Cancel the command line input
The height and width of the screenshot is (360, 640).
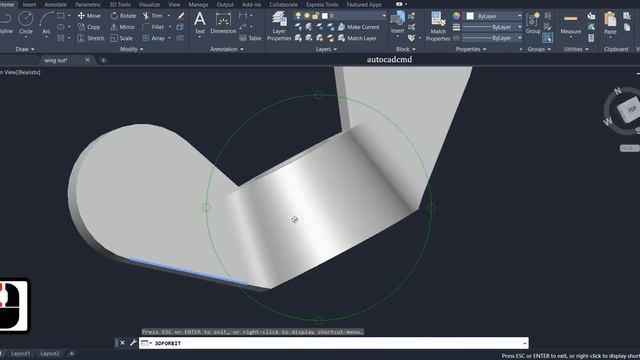point(122,343)
